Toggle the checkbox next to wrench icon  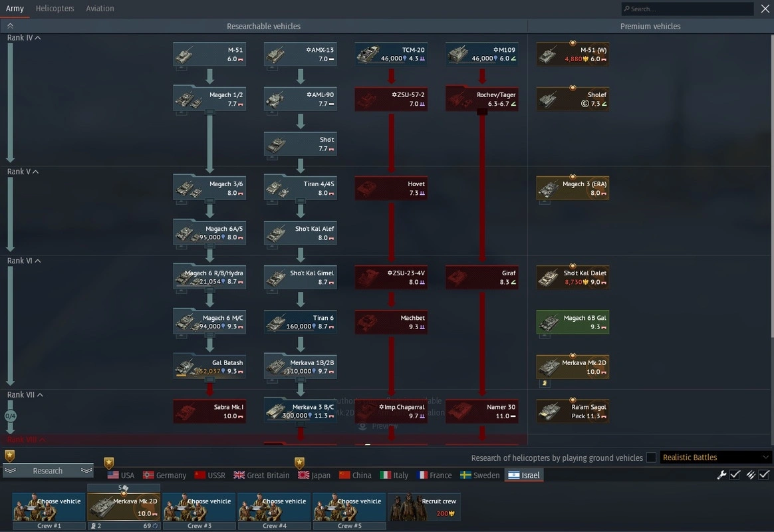pyautogui.click(x=735, y=475)
